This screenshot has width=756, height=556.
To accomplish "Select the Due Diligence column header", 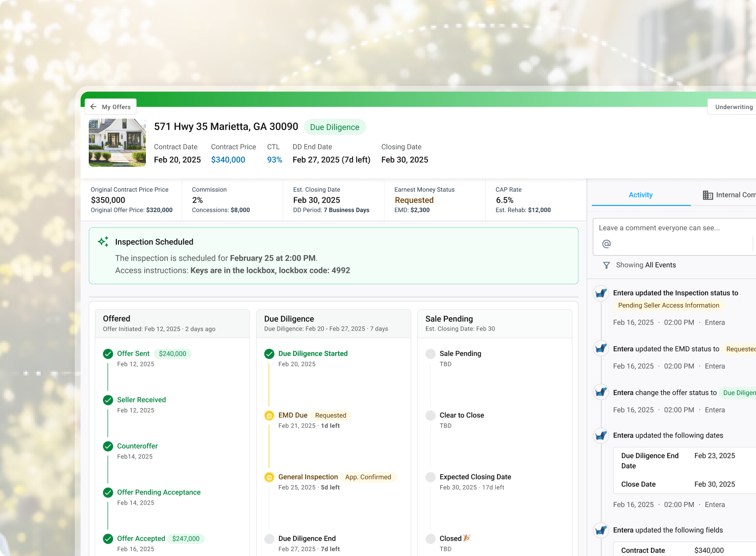I will pyautogui.click(x=334, y=323).
